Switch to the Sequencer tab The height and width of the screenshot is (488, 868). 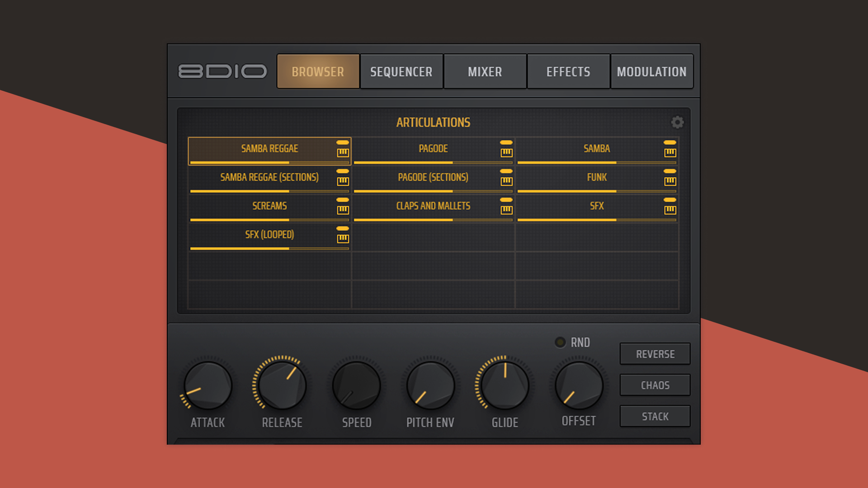(401, 71)
